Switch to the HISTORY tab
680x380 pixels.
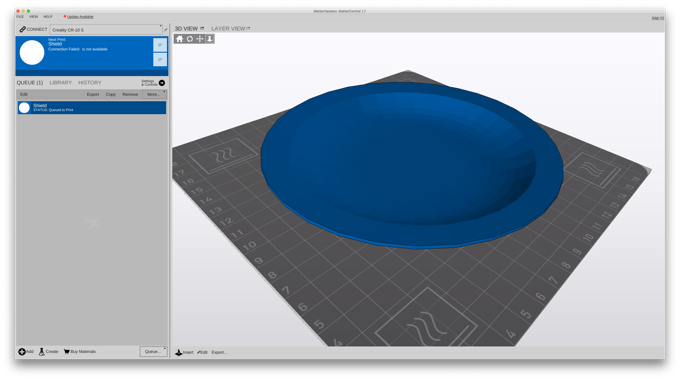coord(90,82)
